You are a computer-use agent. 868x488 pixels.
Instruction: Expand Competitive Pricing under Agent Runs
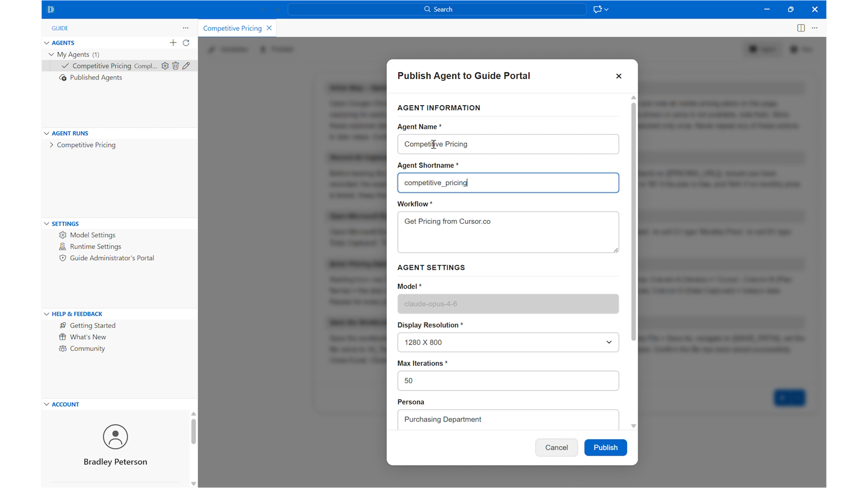(x=51, y=145)
